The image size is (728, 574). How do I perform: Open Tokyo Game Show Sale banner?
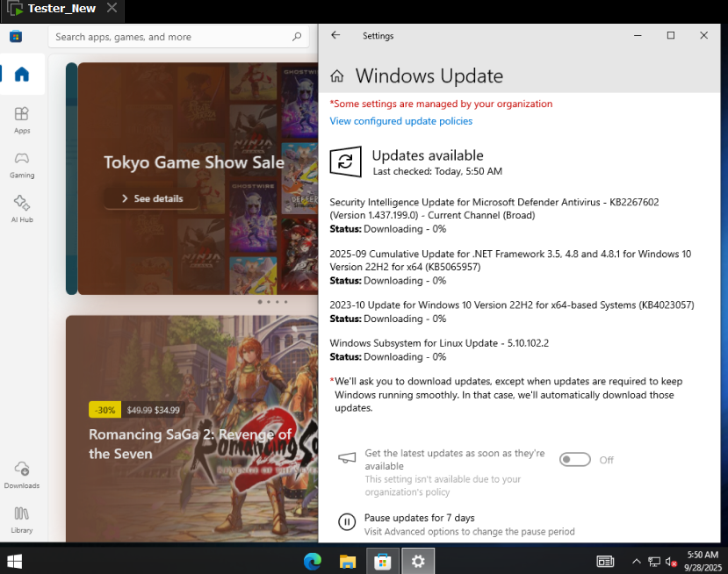198,179
